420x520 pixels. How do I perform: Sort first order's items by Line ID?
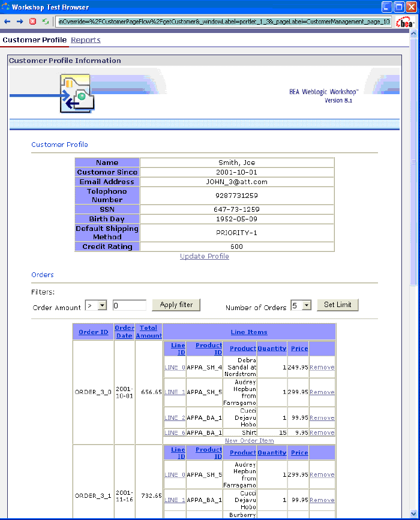click(x=178, y=348)
